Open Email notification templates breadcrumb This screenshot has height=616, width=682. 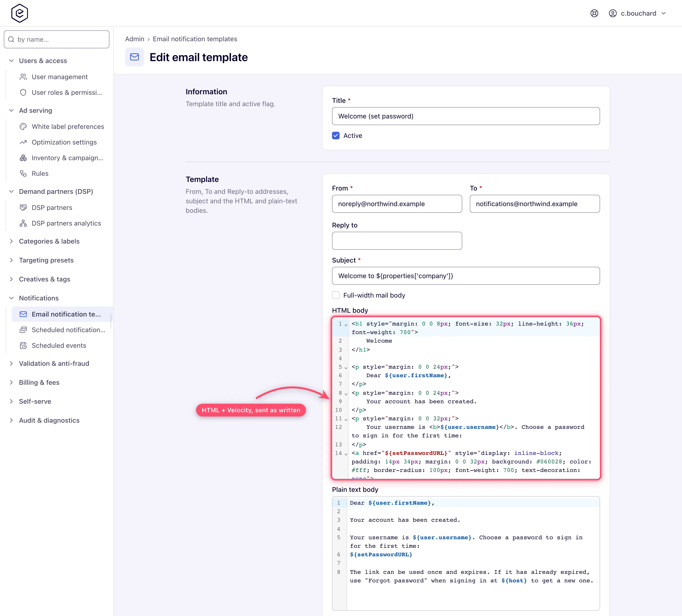coord(195,39)
